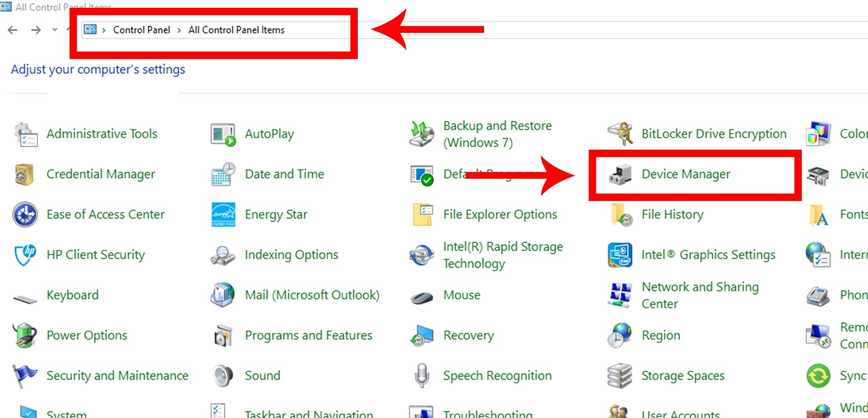Expand the recent locations dropdown arrow
Viewport: 868px width, 418px height.
point(55,29)
